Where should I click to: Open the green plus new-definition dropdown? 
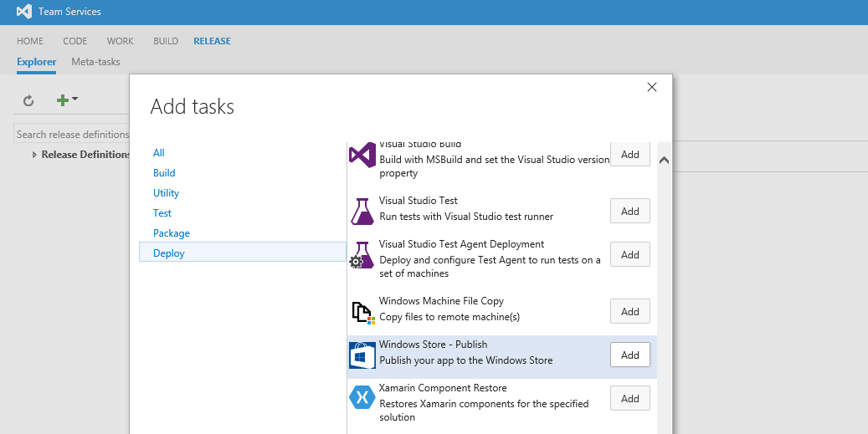tap(67, 100)
